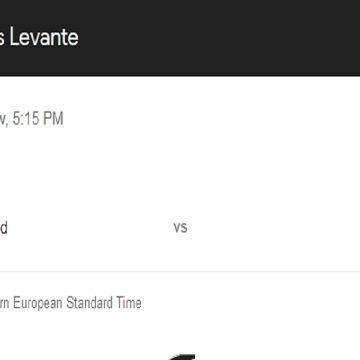Open the European Standard Time zone label
The image size is (360, 360).
pyautogui.click(x=70, y=303)
